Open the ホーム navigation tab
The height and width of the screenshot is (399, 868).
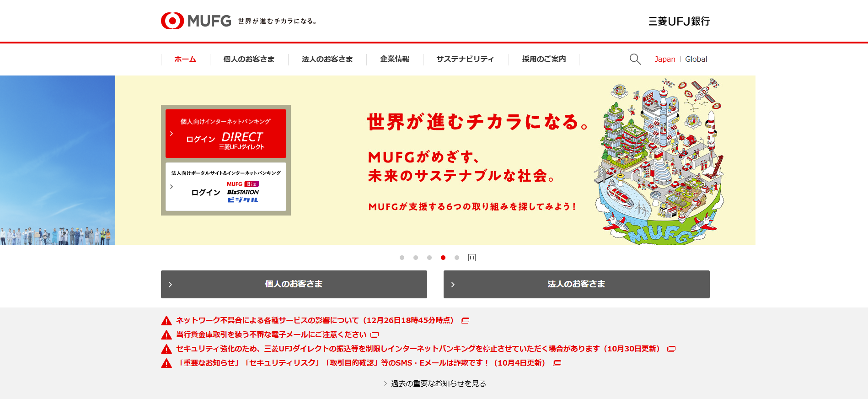(185, 59)
